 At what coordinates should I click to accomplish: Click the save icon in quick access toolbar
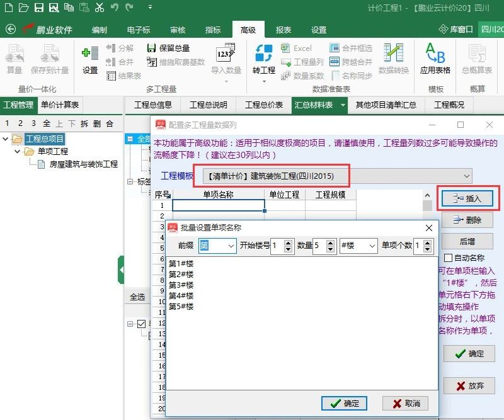coord(39,8)
